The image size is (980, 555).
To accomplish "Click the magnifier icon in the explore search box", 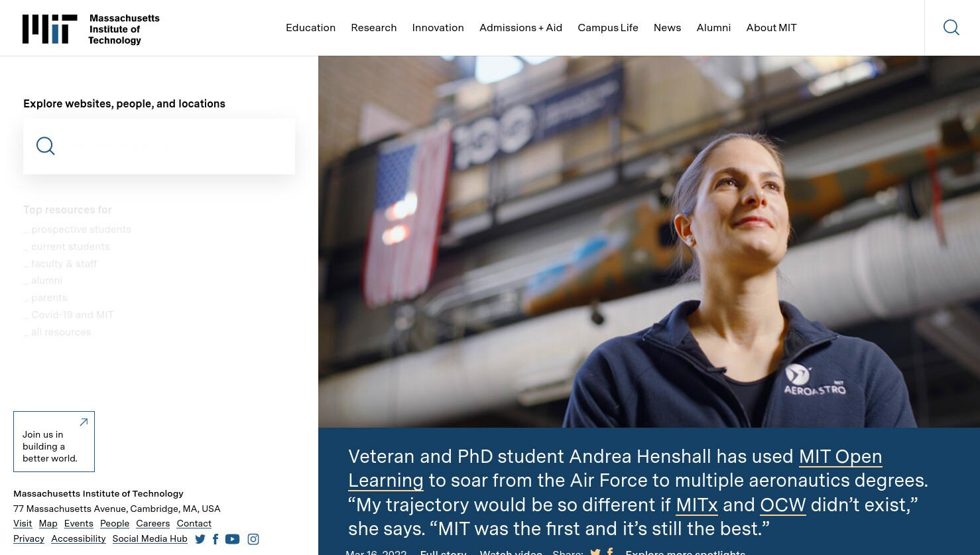I will (x=46, y=146).
